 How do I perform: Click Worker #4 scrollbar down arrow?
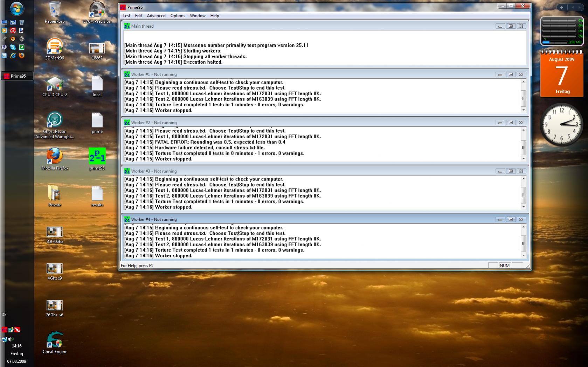click(x=524, y=255)
